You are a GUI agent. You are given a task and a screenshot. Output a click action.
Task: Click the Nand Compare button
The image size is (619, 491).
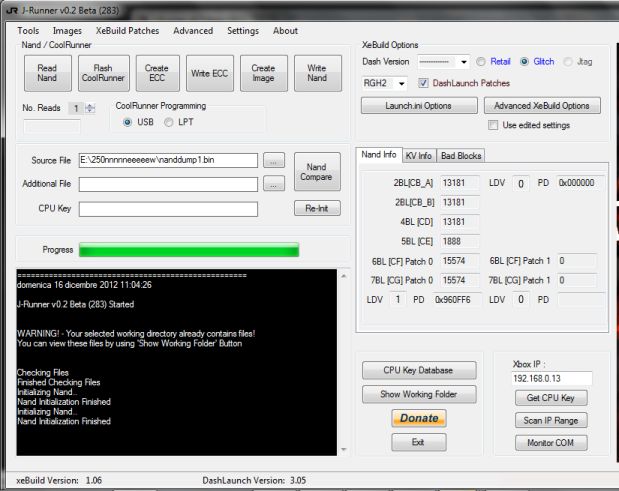point(317,172)
